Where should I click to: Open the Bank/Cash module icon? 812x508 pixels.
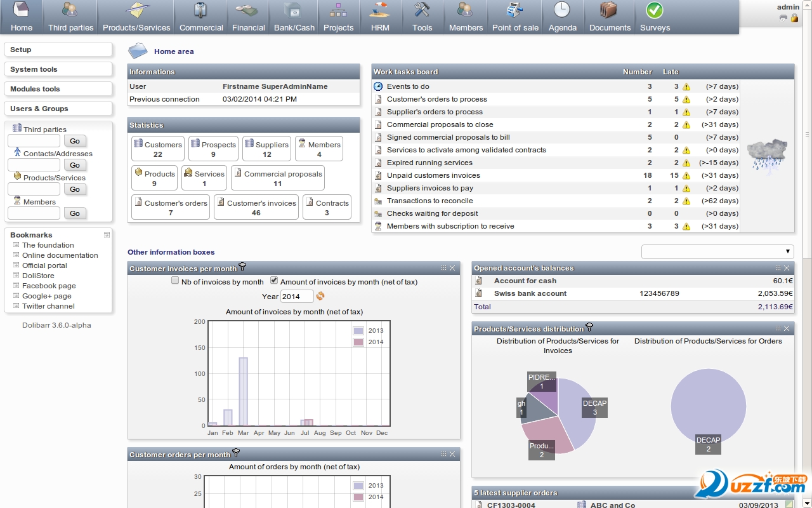[x=294, y=11]
